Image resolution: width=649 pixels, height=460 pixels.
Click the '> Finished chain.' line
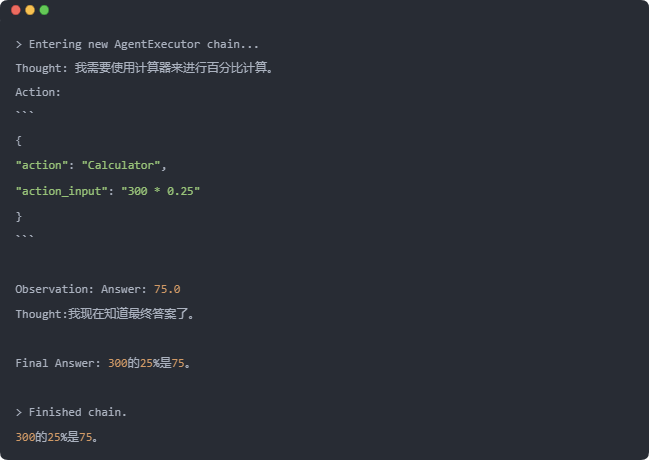(x=71, y=412)
